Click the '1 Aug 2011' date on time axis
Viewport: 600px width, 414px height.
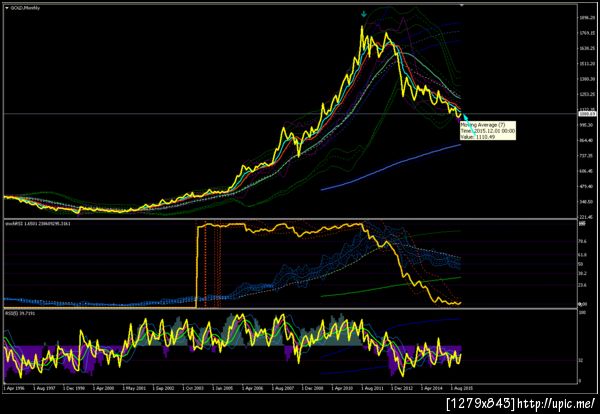pos(373,388)
